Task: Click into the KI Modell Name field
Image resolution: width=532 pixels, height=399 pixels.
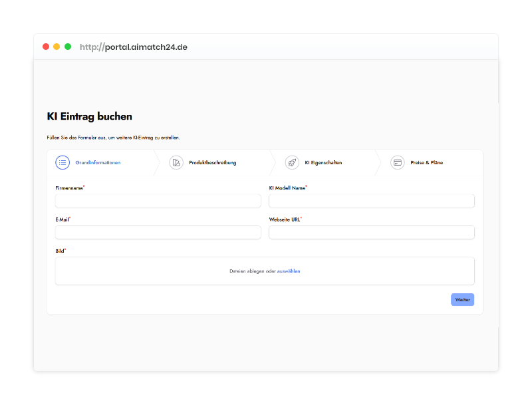Action: click(371, 201)
